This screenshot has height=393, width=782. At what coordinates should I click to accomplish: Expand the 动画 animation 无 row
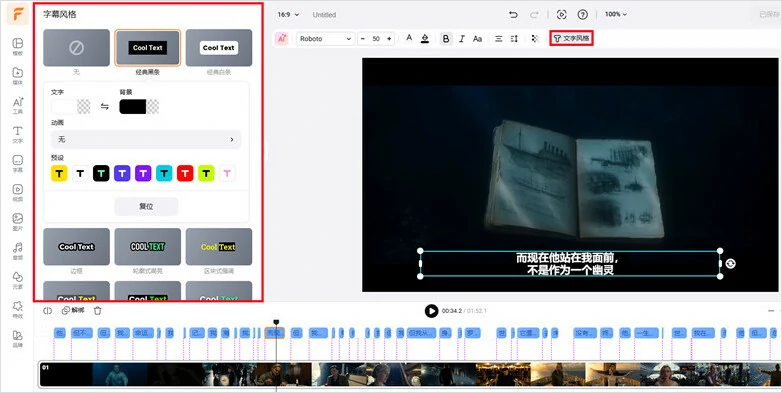[146, 139]
